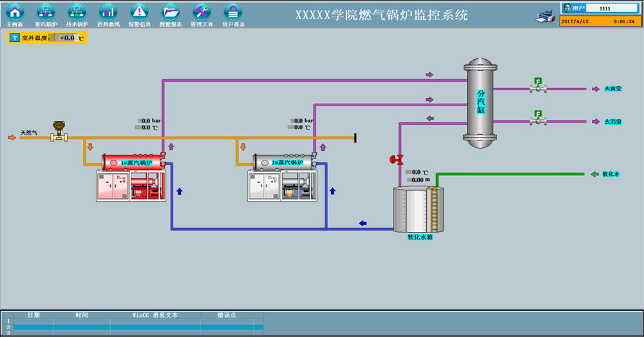644x337 pixels.
Task: Click the green 软化水 inlet label
Action: coord(611,174)
